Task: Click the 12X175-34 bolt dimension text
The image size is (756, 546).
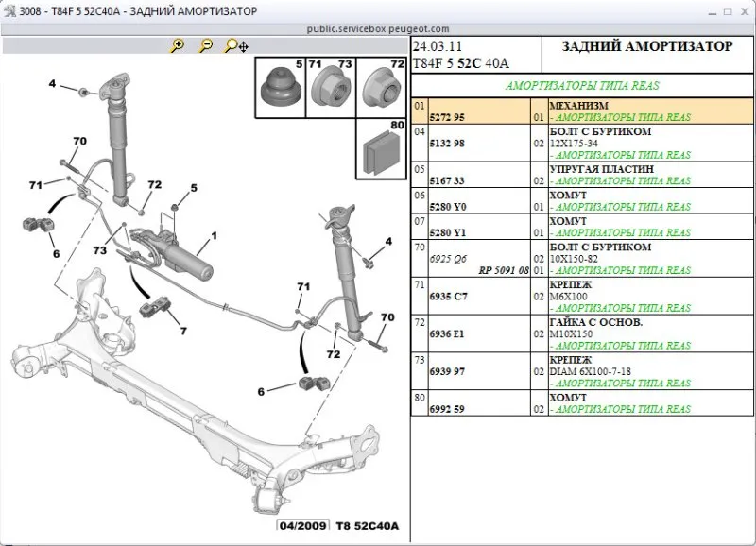Action: [x=574, y=144]
